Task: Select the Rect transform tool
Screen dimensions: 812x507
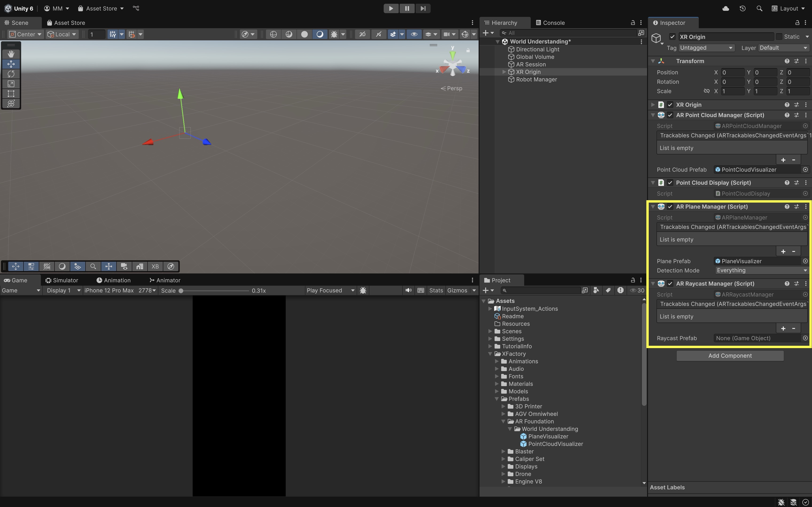Action: click(11, 94)
